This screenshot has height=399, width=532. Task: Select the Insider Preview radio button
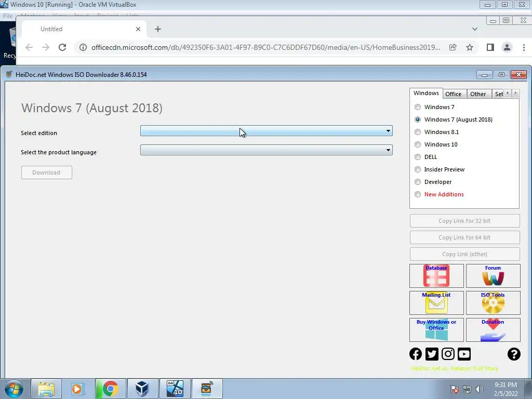click(x=418, y=169)
